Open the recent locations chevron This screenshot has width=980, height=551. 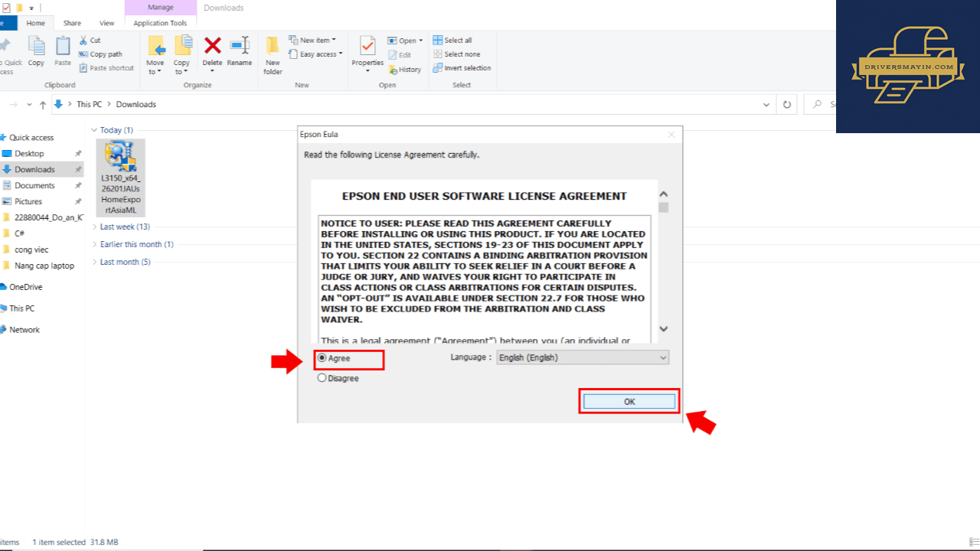29,104
